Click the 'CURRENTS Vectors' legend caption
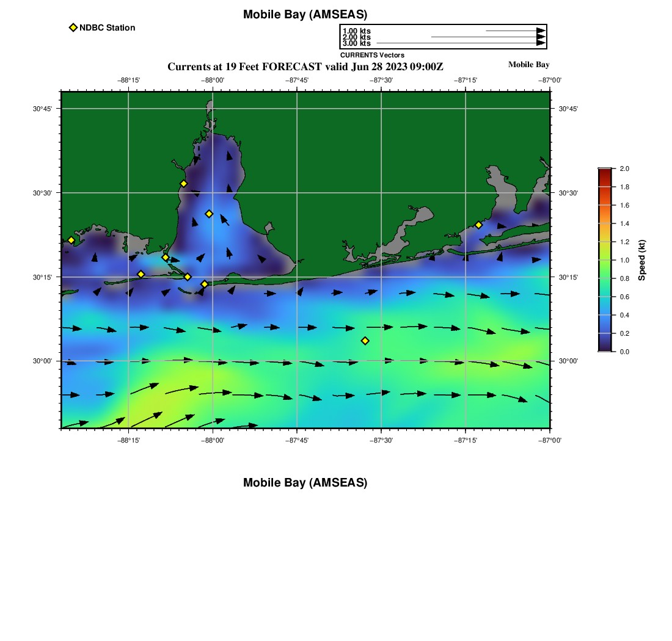This screenshot has height=641, width=672. coord(372,55)
